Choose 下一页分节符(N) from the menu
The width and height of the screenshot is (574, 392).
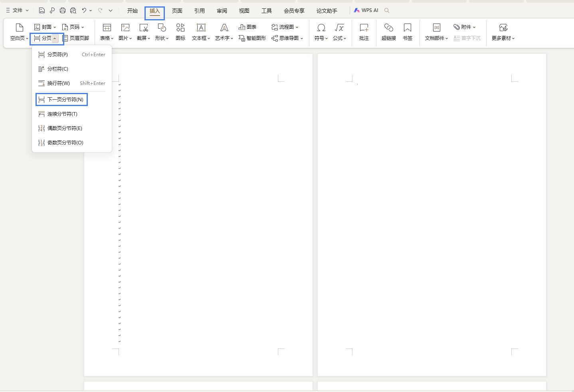pos(72,100)
